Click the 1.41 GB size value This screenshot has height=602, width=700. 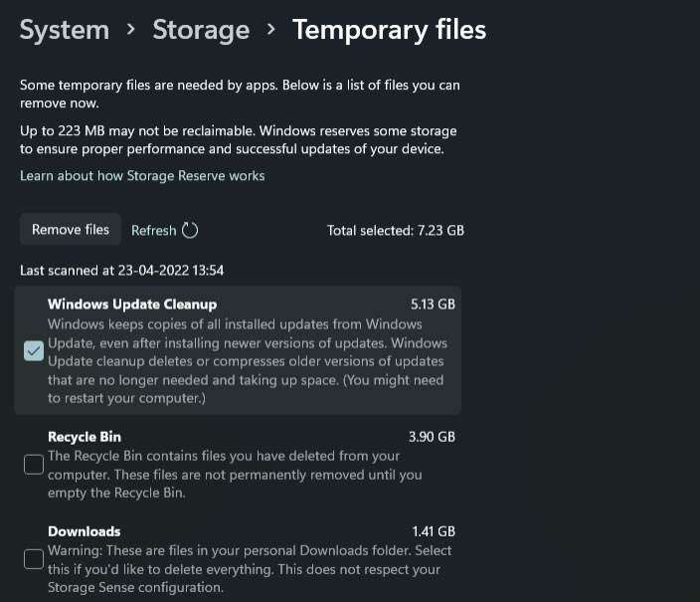coord(434,531)
